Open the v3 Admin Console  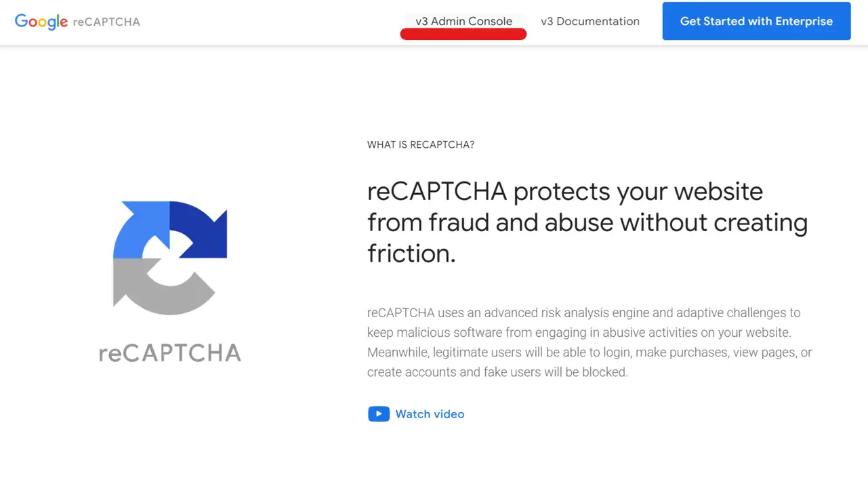pos(464,21)
